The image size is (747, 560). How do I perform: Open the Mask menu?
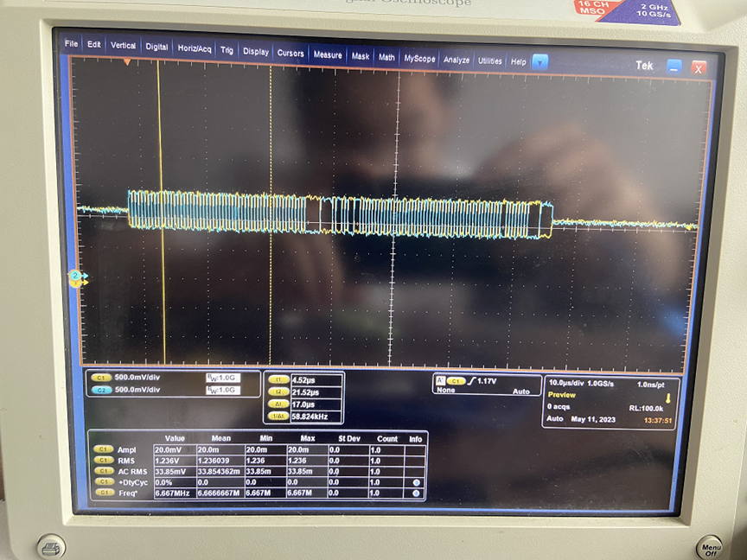(361, 56)
